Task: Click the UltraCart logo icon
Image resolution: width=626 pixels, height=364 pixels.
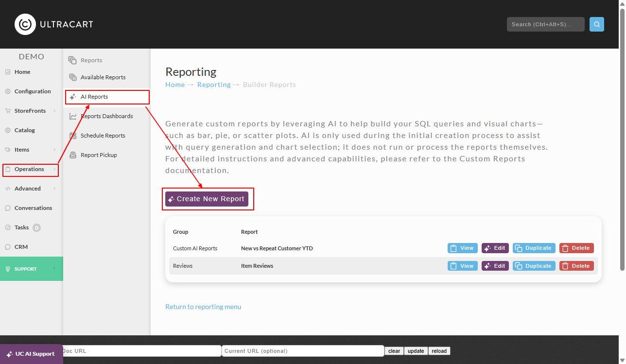Action: point(25,24)
